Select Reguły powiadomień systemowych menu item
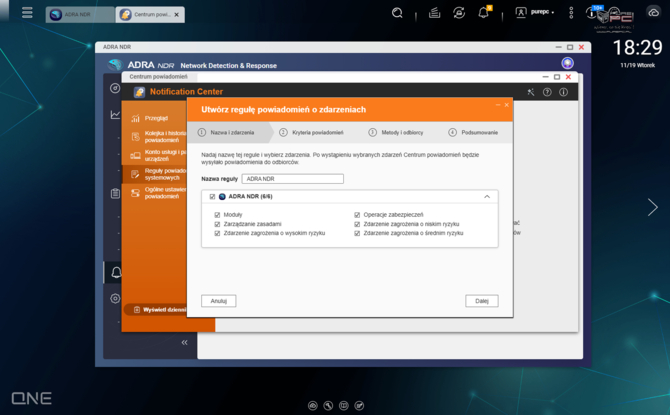Viewport: 670px width, 415px height. click(x=155, y=174)
